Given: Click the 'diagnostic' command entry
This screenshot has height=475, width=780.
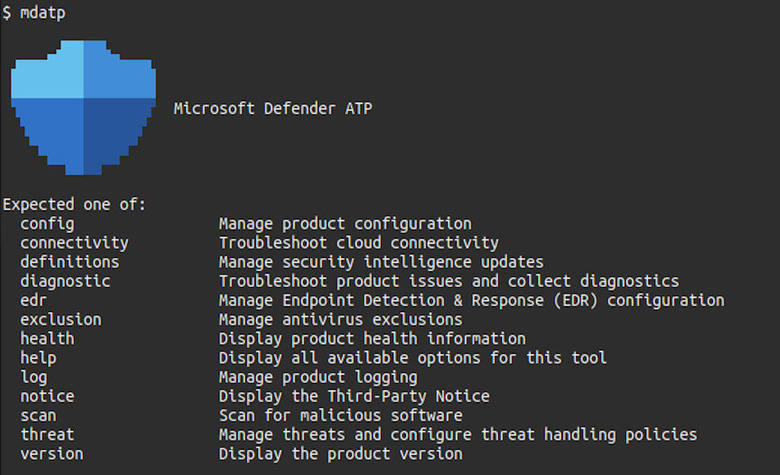Looking at the screenshot, I should click(65, 281).
